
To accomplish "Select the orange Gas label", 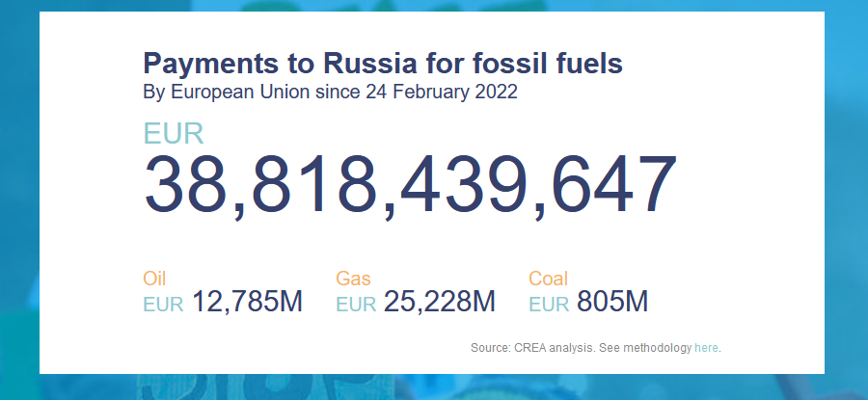I will click(353, 279).
